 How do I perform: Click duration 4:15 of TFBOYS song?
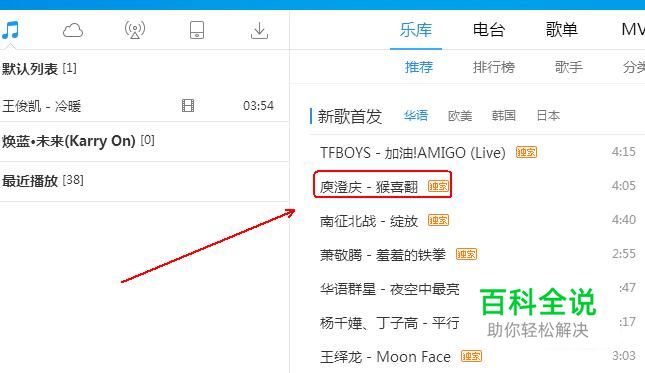624,152
